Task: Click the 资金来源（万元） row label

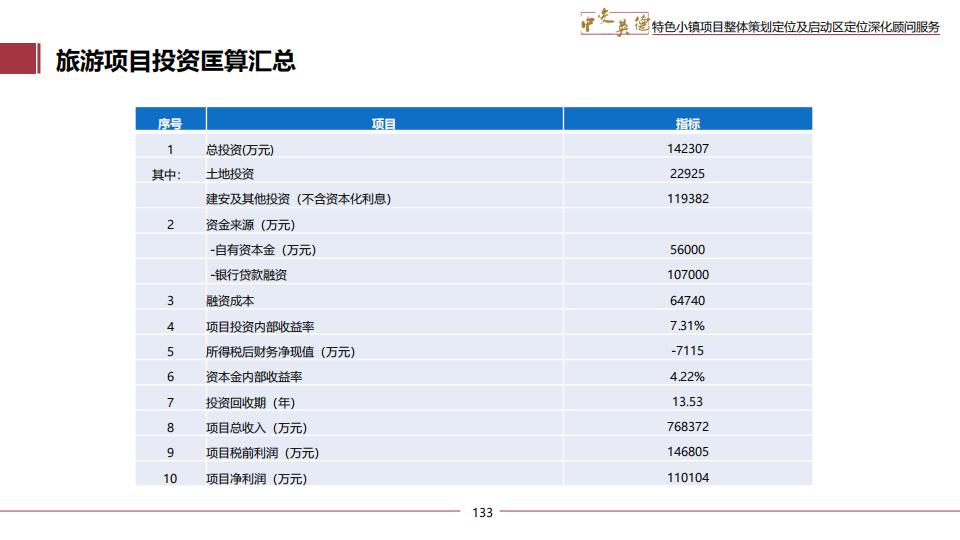Action: coord(250,225)
